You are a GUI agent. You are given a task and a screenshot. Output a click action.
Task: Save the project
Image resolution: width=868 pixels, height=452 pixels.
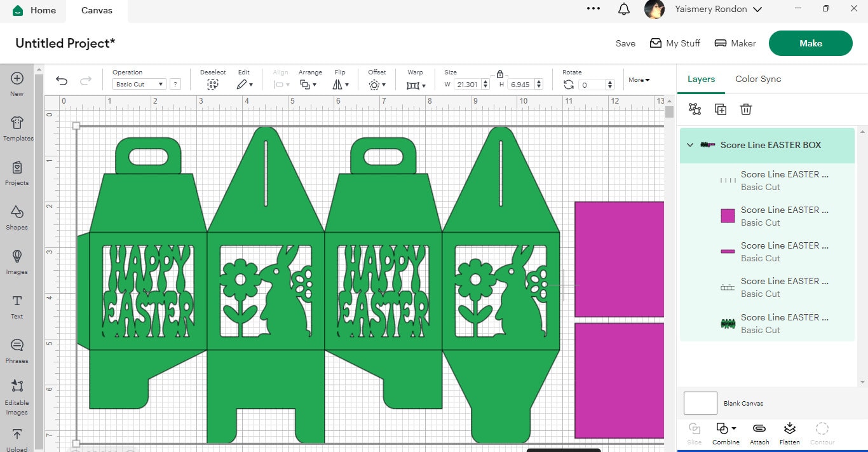pyautogui.click(x=625, y=43)
